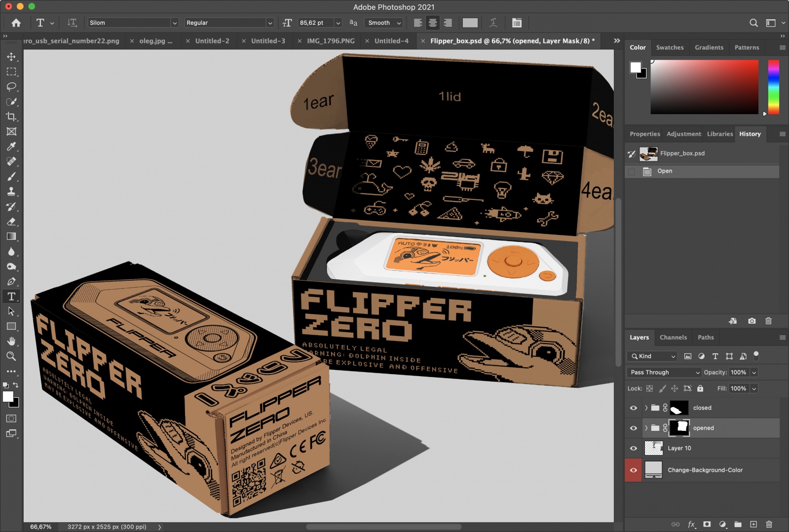Open the layer Opacity dropdown arrow
Screen dimensions: 789x532
pyautogui.click(x=754, y=372)
